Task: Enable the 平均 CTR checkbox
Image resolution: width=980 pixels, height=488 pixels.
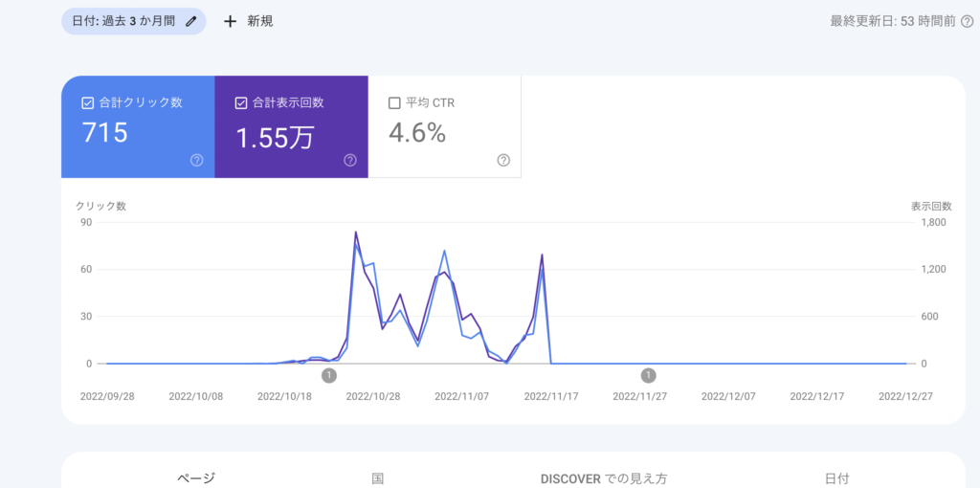Action: (394, 103)
